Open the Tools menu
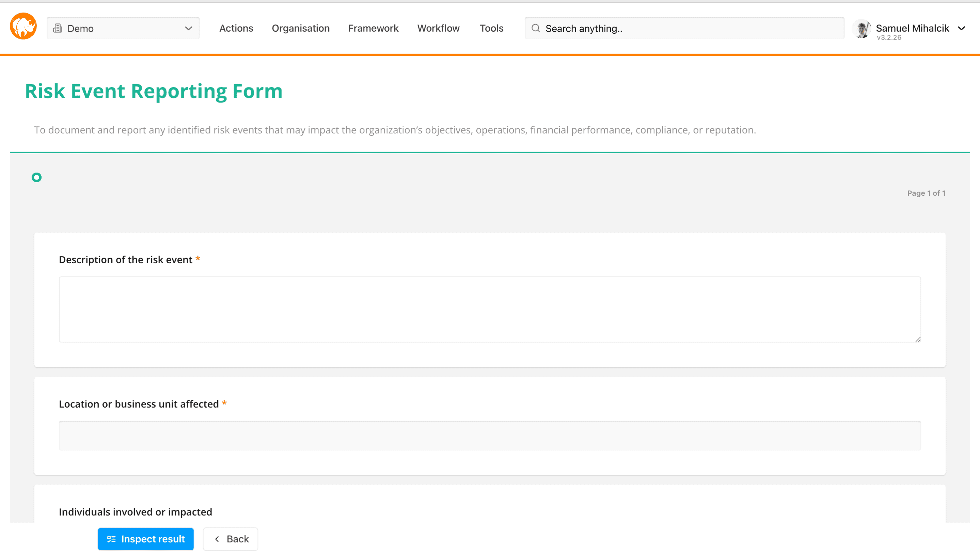Image resolution: width=980 pixels, height=553 pixels. tap(491, 28)
